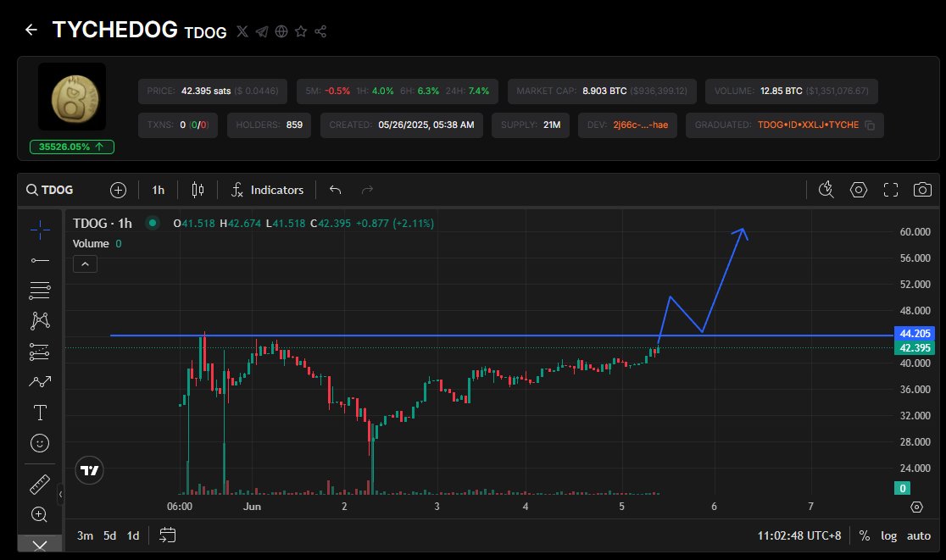Image resolution: width=946 pixels, height=560 pixels.
Task: Open the trend line drawing tool
Action: 39,260
